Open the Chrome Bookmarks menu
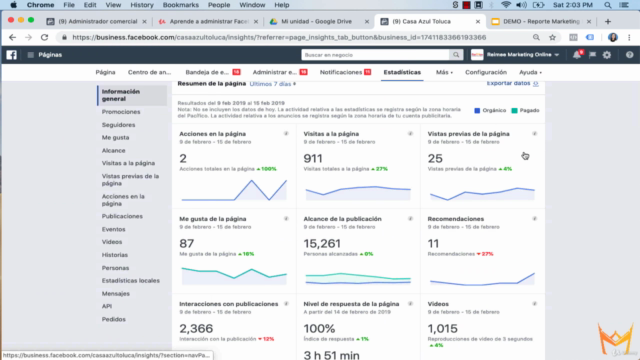This screenshot has height=360, width=640. [180, 5]
